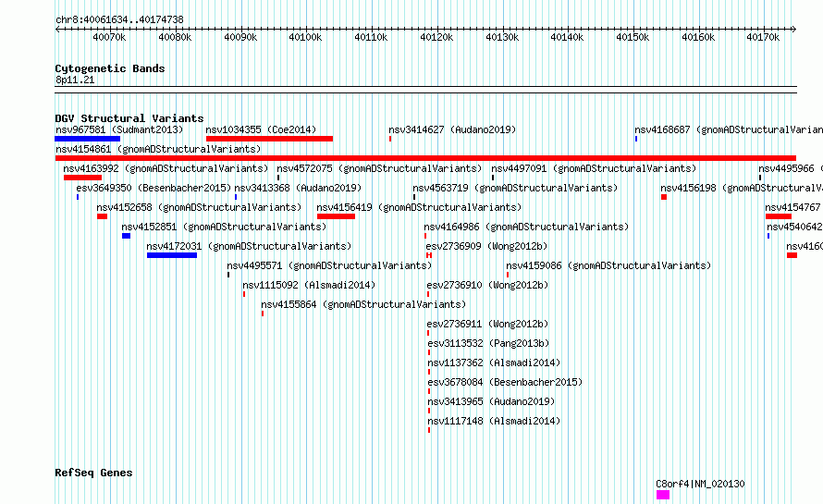Open nsv4572075 variant label

pos(379,168)
